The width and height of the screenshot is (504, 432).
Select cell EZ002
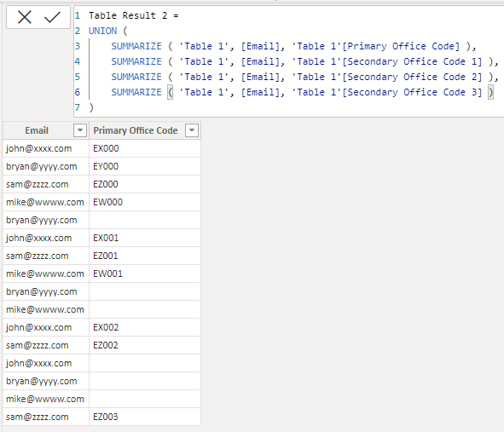pos(145,345)
